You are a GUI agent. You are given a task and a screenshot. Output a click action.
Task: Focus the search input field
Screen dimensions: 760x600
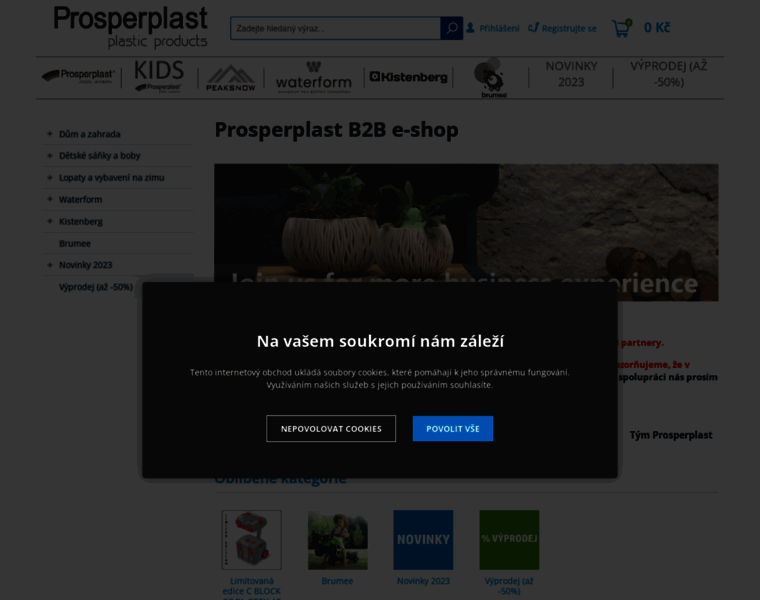click(335, 28)
